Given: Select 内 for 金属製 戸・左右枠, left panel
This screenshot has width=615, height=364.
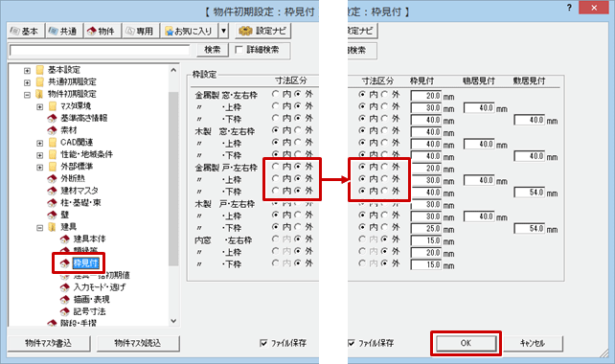Looking at the screenshot, I should pos(275,167).
